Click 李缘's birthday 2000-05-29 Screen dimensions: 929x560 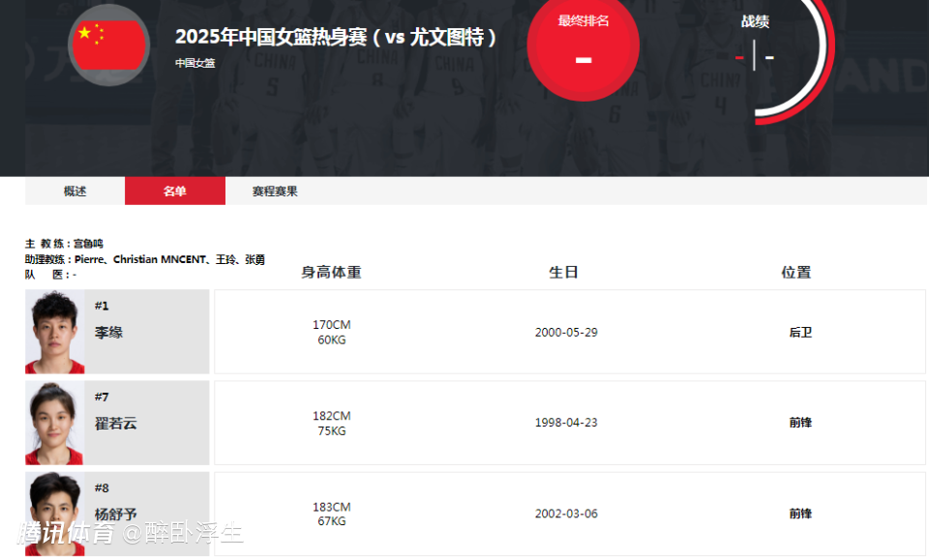coord(566,333)
